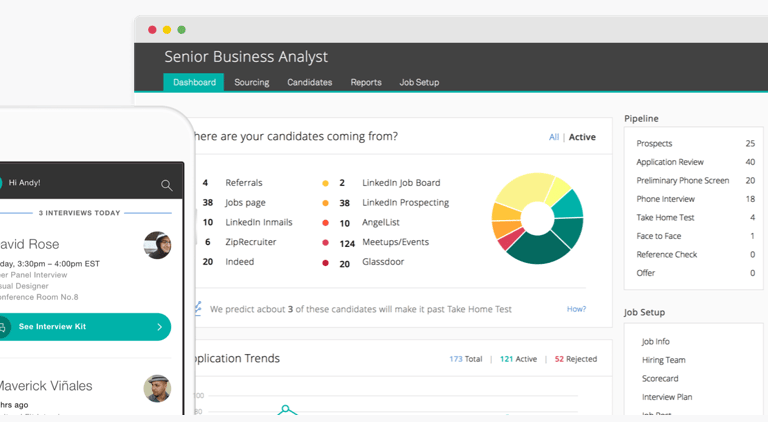The image size is (768, 422).
Task: Click the arrow on See Interview Kit
Action: [160, 327]
